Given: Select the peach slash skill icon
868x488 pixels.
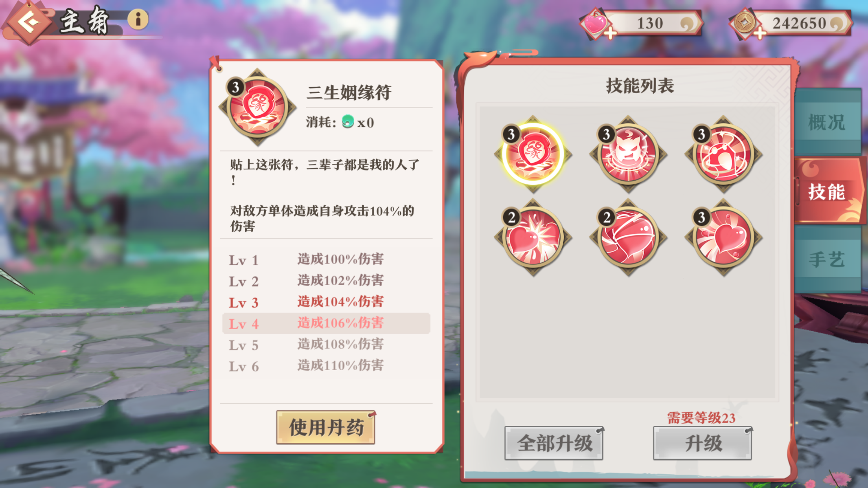Looking at the screenshot, I should coord(628,237).
